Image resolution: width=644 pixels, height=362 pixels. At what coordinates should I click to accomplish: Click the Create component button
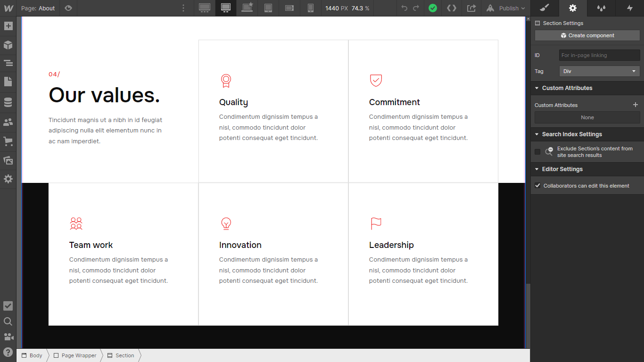coord(587,35)
